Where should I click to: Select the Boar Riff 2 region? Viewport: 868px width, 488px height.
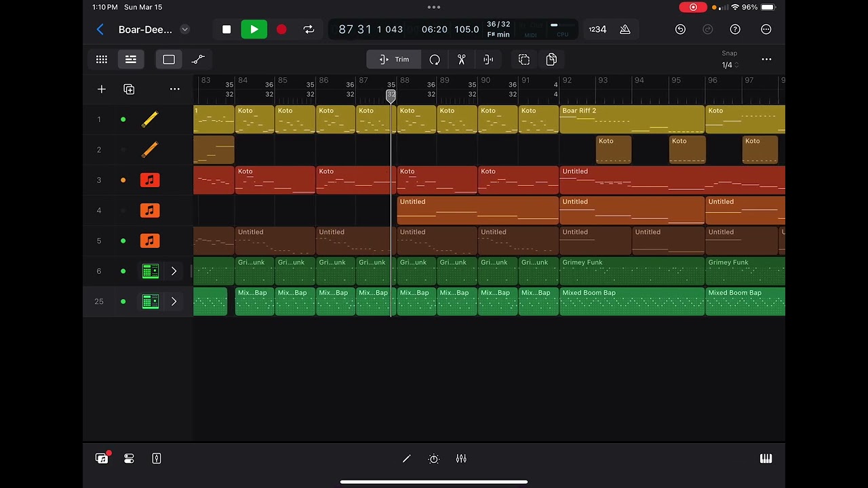tap(632, 119)
